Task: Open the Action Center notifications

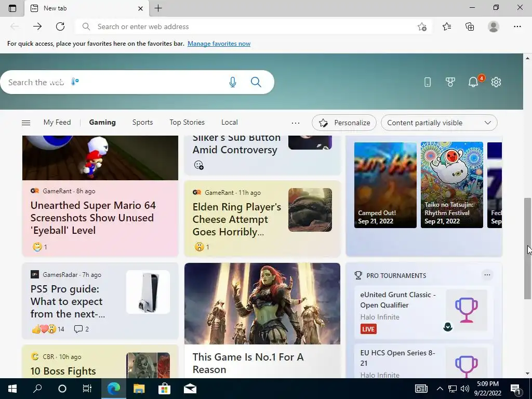Action: click(x=516, y=389)
